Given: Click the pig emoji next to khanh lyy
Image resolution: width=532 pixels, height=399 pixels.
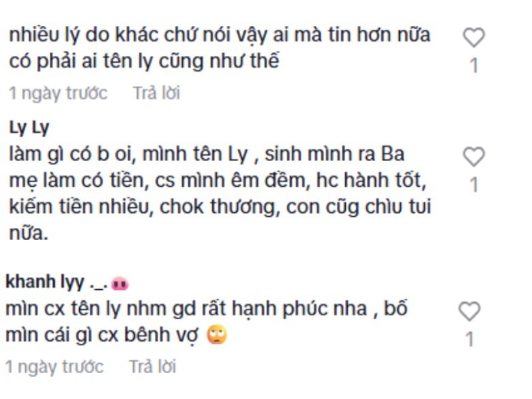Looking at the screenshot, I should tap(120, 283).
